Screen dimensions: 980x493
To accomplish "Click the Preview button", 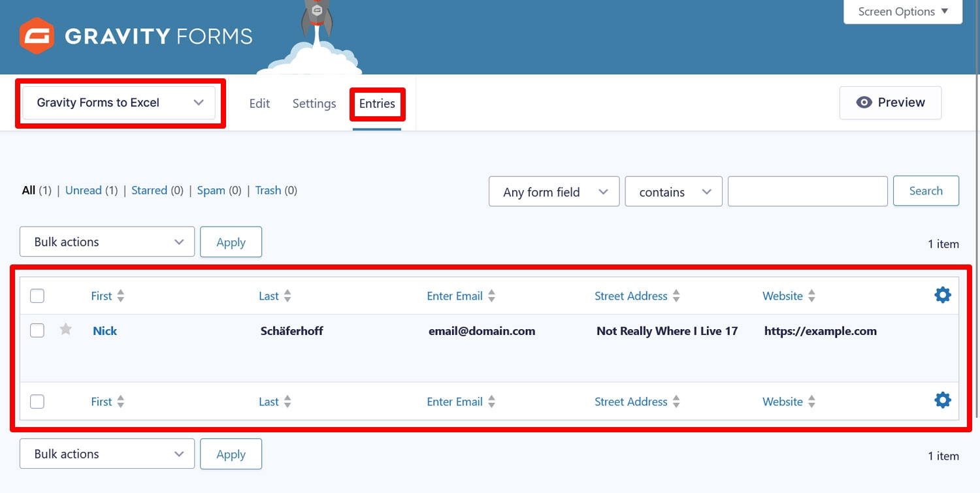I will [x=890, y=103].
